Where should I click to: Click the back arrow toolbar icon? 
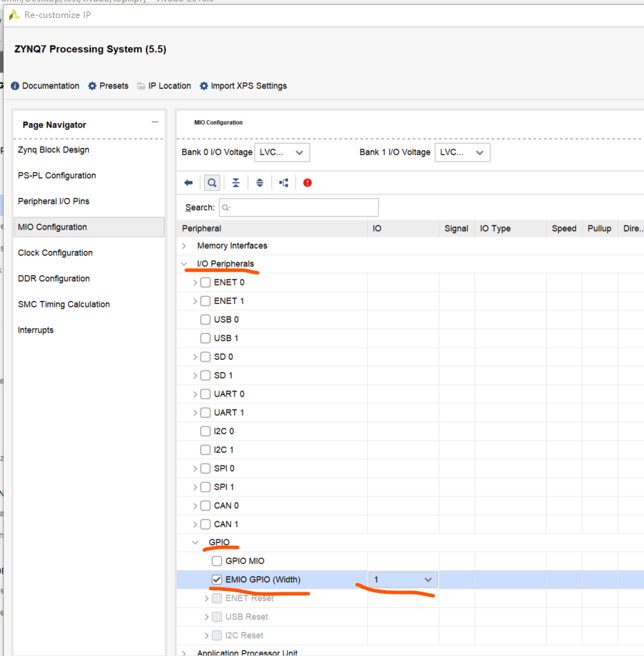click(189, 183)
